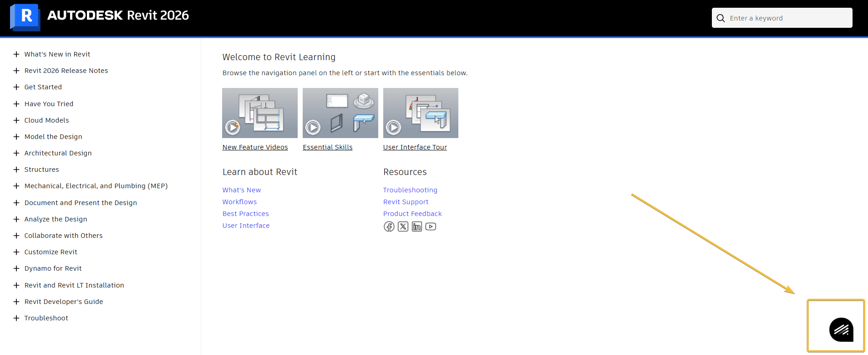
Task: Expand the Structures section
Action: (16, 170)
